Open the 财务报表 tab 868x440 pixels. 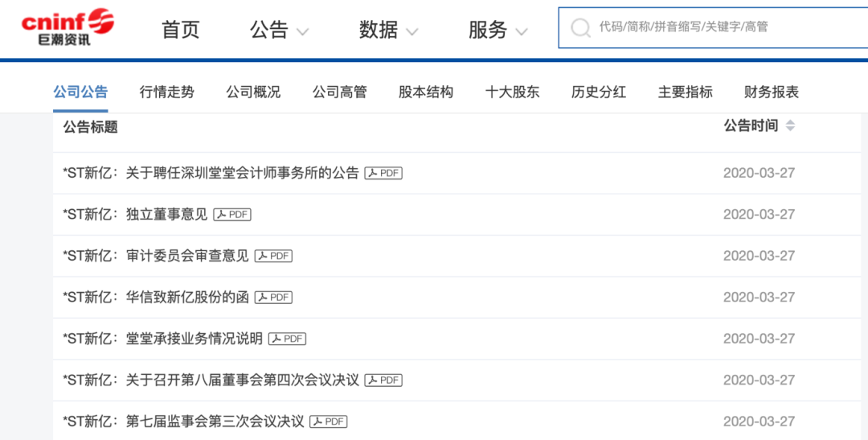pyautogui.click(x=771, y=92)
